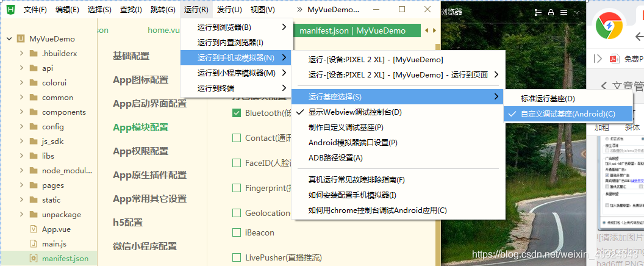
Task: Expand the pages folder arrow
Action: [x=22, y=185]
